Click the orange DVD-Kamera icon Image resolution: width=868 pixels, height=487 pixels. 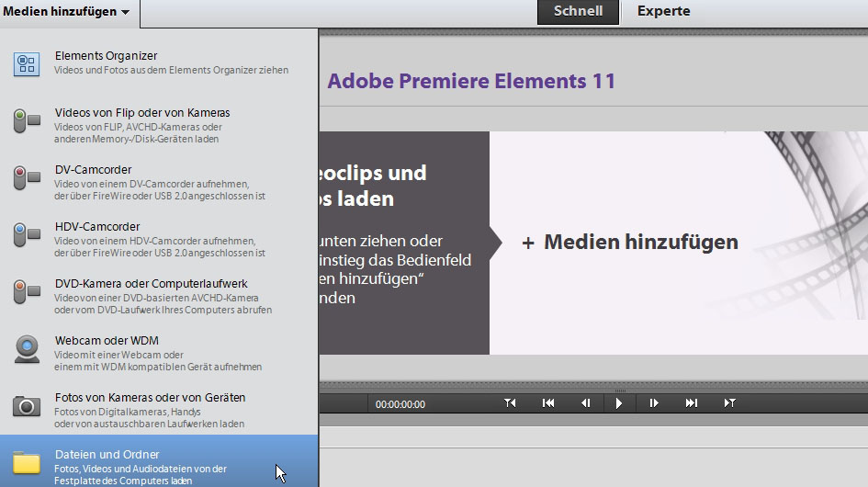(27, 291)
